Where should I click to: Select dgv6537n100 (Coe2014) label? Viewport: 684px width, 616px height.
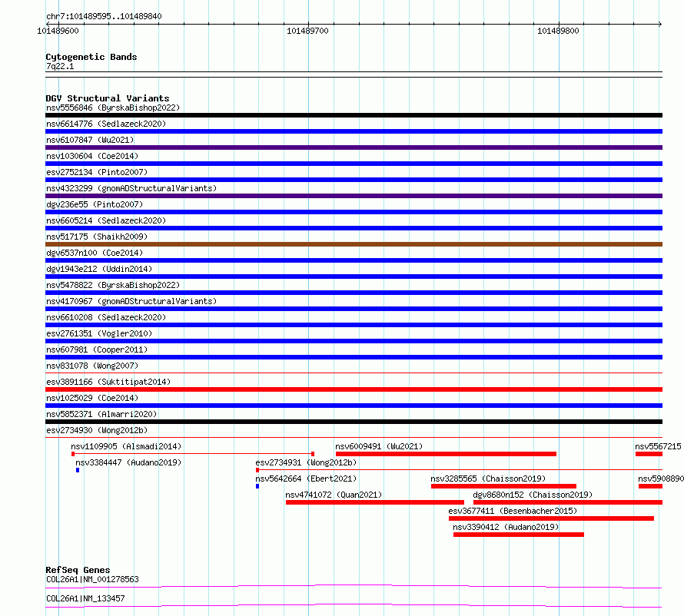tap(95, 253)
